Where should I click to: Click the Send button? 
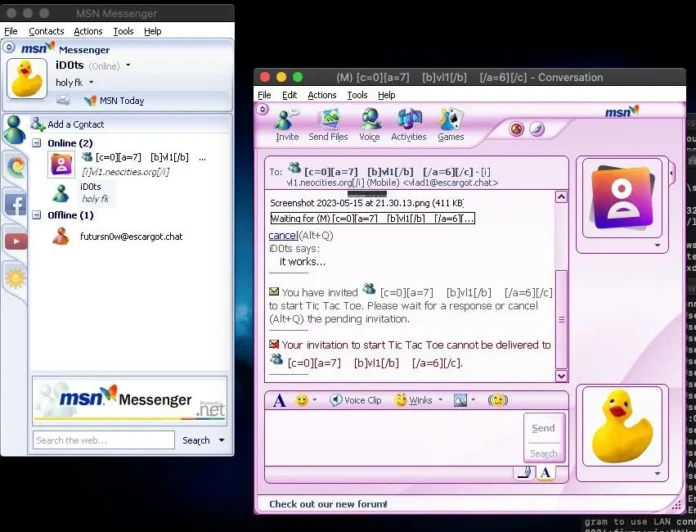pos(544,428)
